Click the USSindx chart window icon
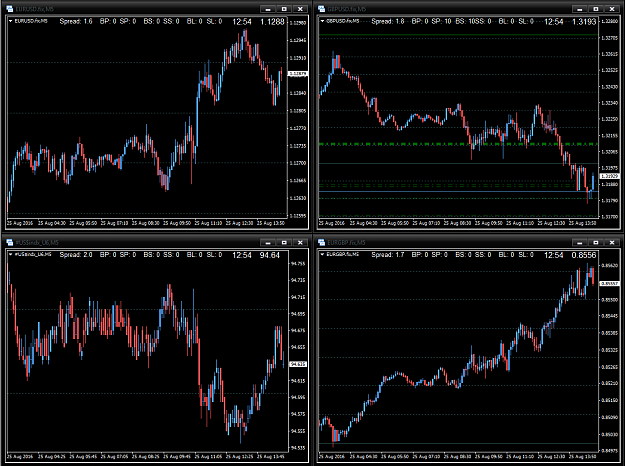The width and height of the screenshot is (625, 466). 10,242
